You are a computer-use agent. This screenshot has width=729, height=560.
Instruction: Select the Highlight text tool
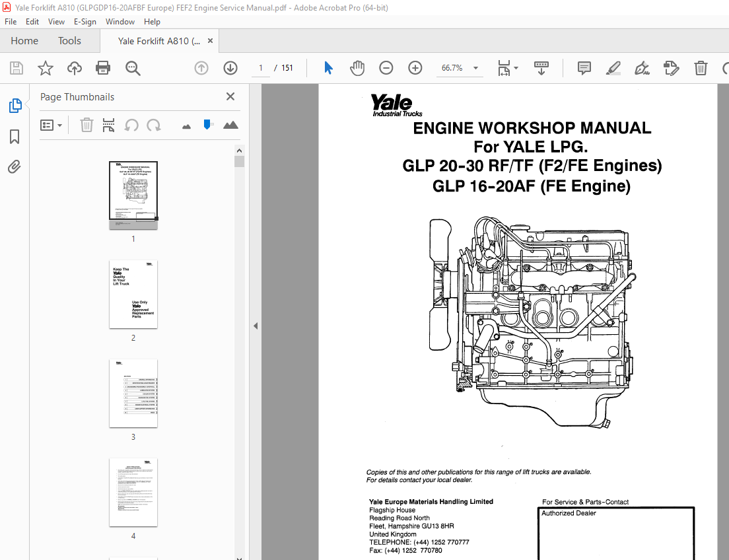point(613,69)
